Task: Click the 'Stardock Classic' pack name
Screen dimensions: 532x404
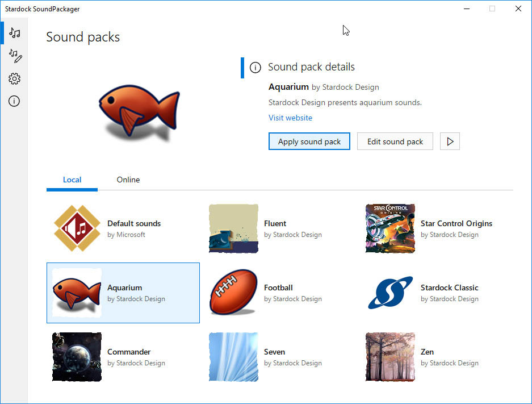Action: point(450,288)
